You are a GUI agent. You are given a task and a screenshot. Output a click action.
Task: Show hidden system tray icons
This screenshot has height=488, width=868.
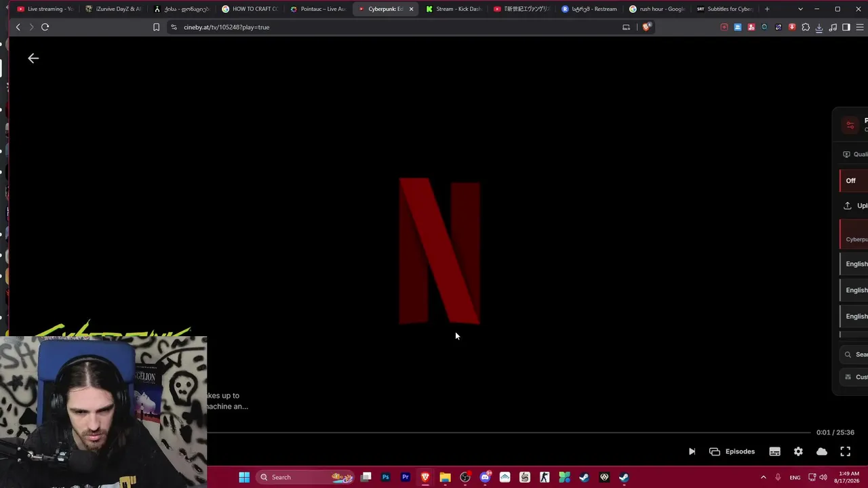(x=763, y=477)
